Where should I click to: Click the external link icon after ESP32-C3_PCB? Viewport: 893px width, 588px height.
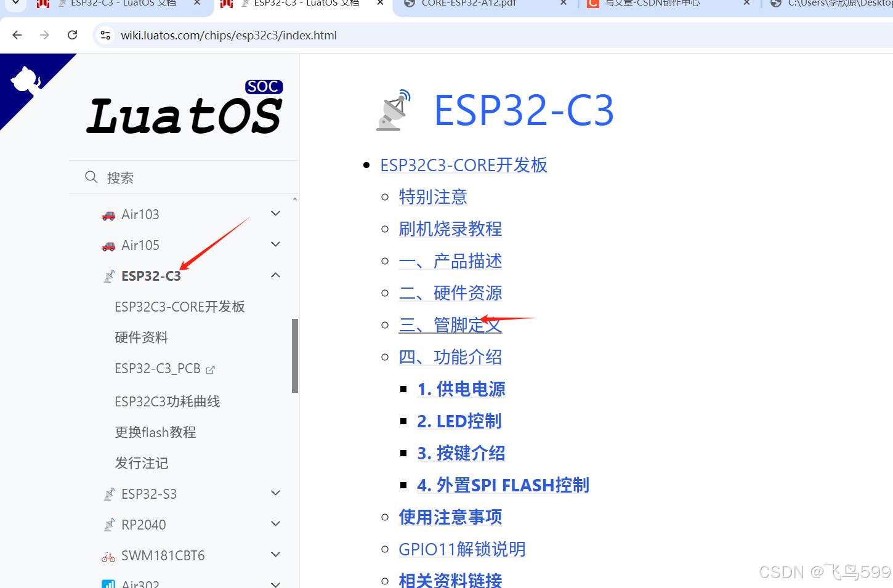pyautogui.click(x=211, y=369)
